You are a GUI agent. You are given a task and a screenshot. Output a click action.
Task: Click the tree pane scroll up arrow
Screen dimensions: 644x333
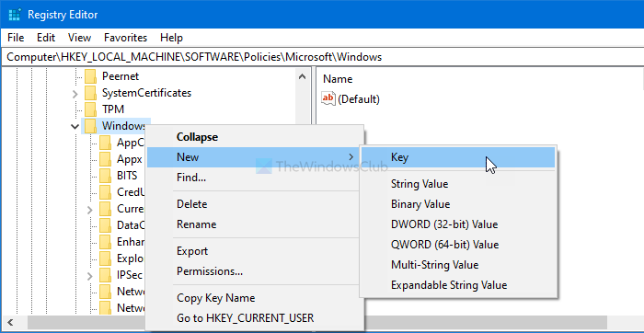[x=302, y=76]
